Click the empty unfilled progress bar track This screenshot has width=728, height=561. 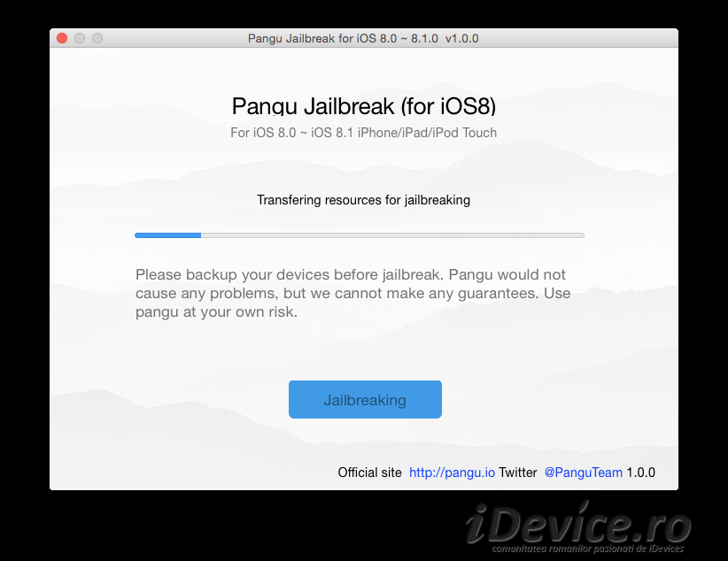(x=393, y=235)
